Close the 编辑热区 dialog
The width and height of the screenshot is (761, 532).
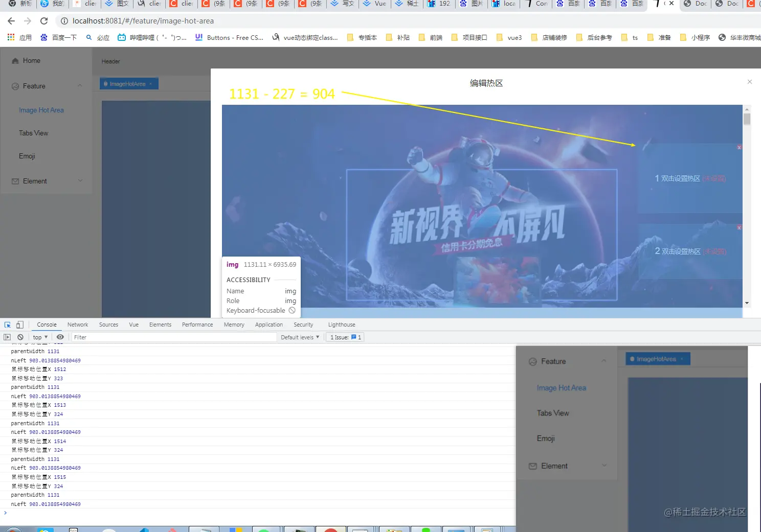pos(750,82)
